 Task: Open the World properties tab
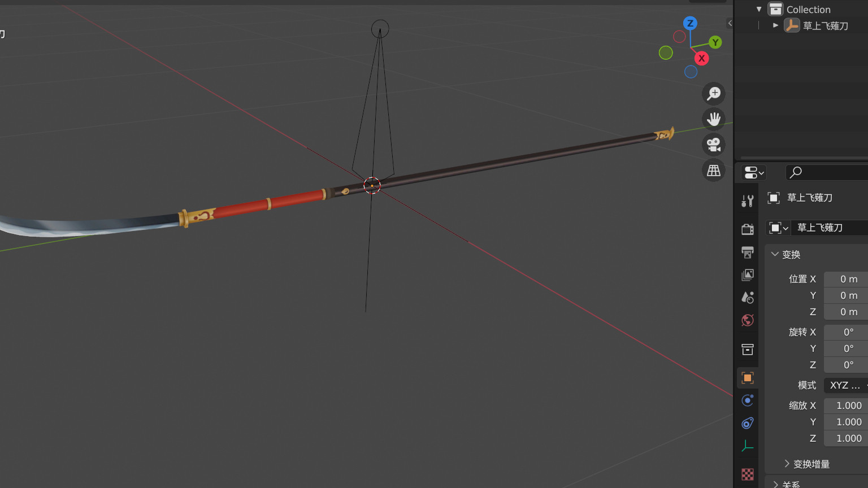coord(748,320)
